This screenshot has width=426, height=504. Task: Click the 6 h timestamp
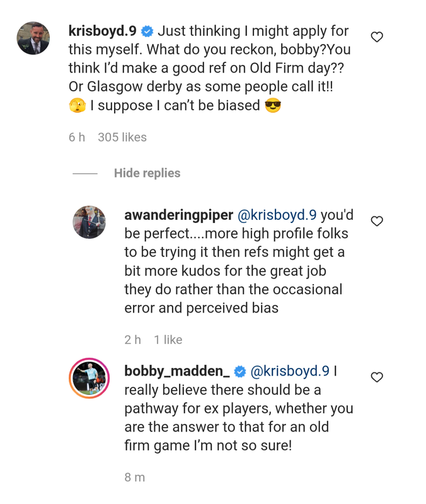[76, 137]
